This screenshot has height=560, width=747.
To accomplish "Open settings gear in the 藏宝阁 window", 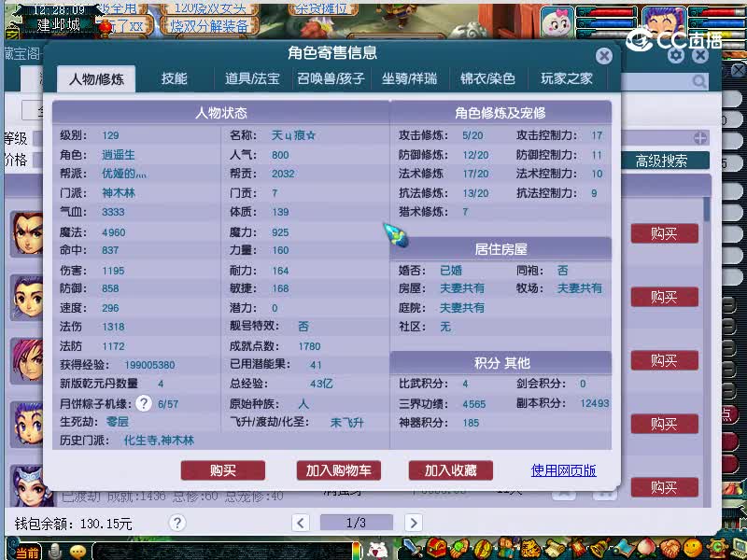I will pos(675,55).
